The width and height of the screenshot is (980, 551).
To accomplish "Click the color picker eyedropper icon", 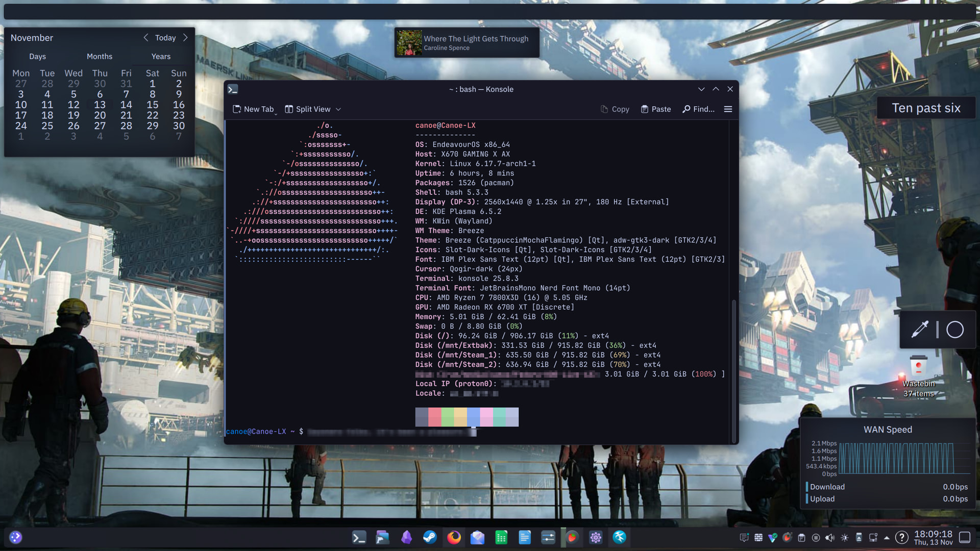I will click(x=920, y=330).
